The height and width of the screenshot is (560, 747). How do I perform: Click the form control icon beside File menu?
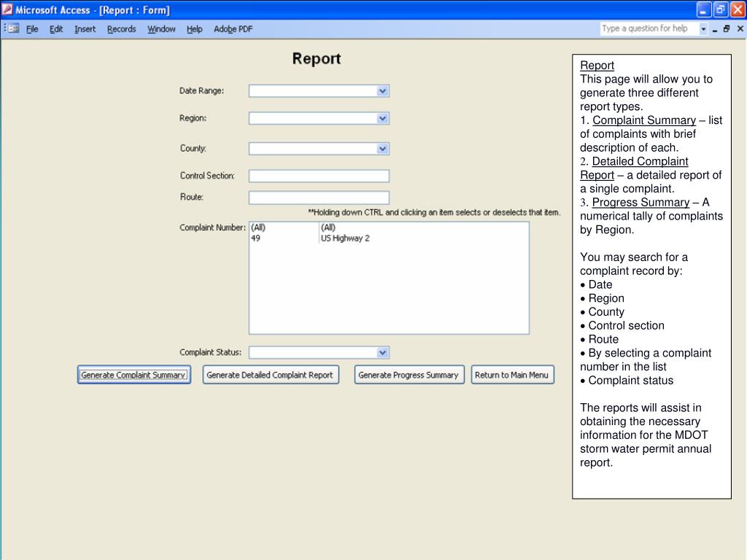click(x=12, y=28)
